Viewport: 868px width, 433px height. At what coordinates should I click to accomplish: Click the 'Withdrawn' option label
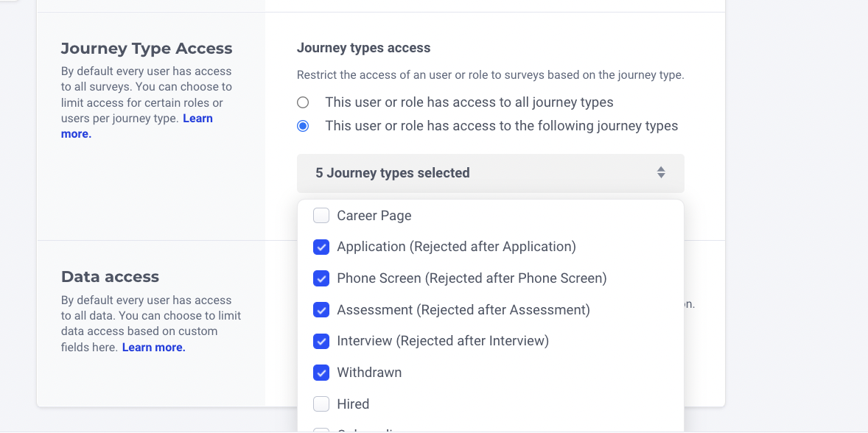point(369,373)
